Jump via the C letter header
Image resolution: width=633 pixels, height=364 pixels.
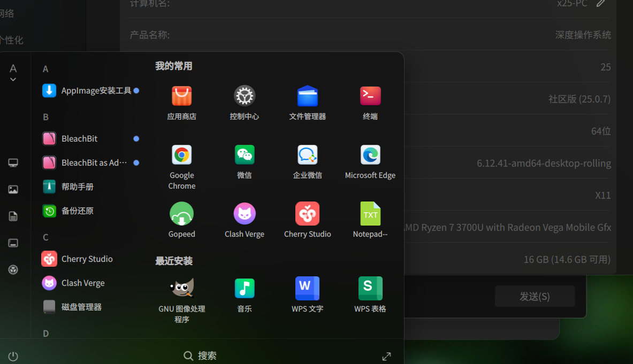pos(45,237)
